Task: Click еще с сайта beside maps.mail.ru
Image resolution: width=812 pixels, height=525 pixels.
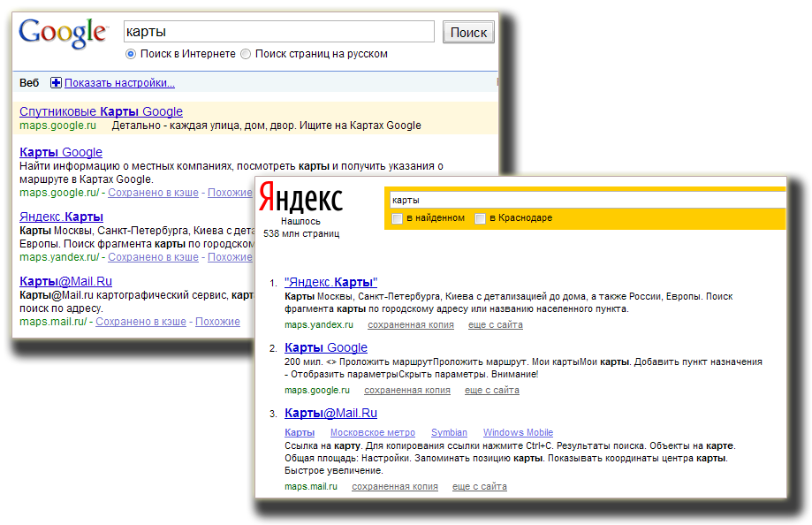Action: 480,487
